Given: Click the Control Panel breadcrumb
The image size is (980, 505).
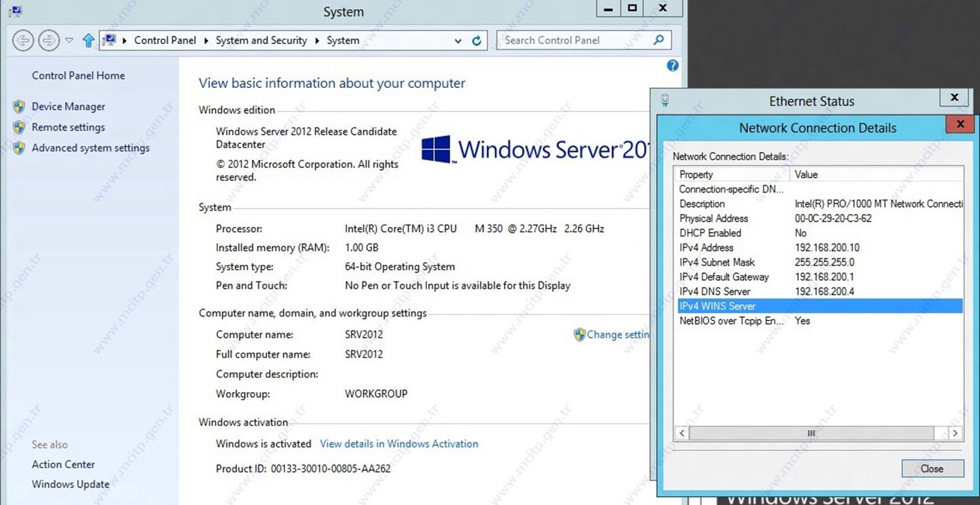Looking at the screenshot, I should 165,41.
